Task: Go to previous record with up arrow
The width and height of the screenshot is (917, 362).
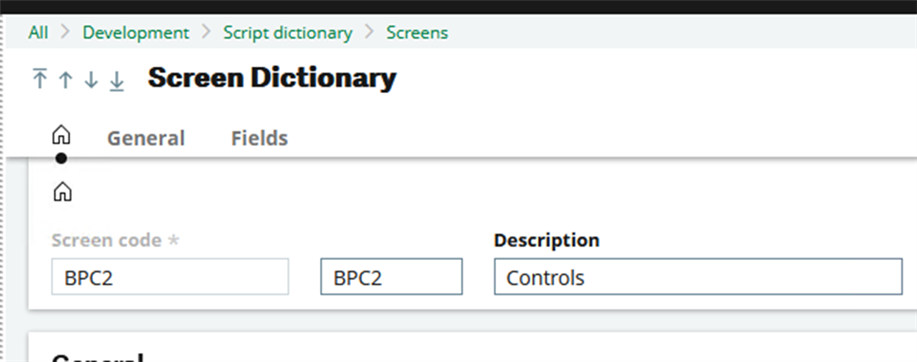Action: (66, 80)
